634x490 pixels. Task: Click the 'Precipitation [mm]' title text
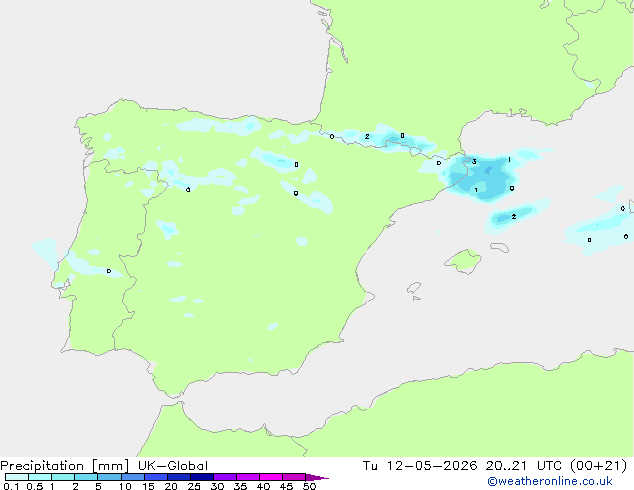click(65, 466)
